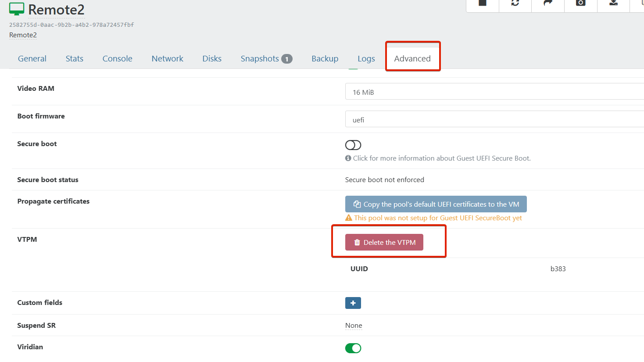Disable the Viridian toggle
The height and width of the screenshot is (362, 644).
click(x=353, y=348)
